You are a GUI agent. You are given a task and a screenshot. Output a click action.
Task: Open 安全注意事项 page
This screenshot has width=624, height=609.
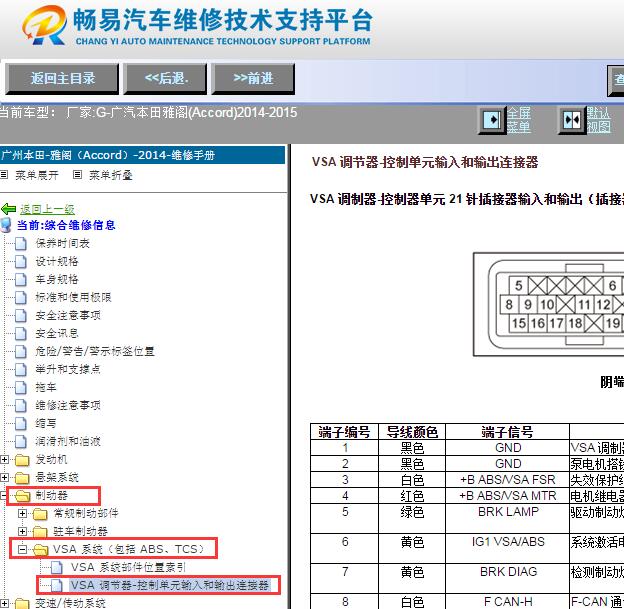(68, 315)
